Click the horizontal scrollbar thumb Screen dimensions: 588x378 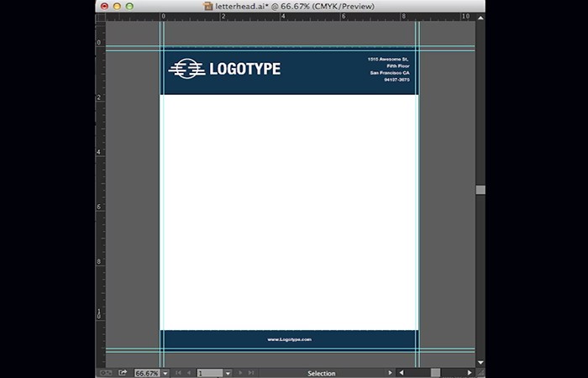tap(435, 373)
